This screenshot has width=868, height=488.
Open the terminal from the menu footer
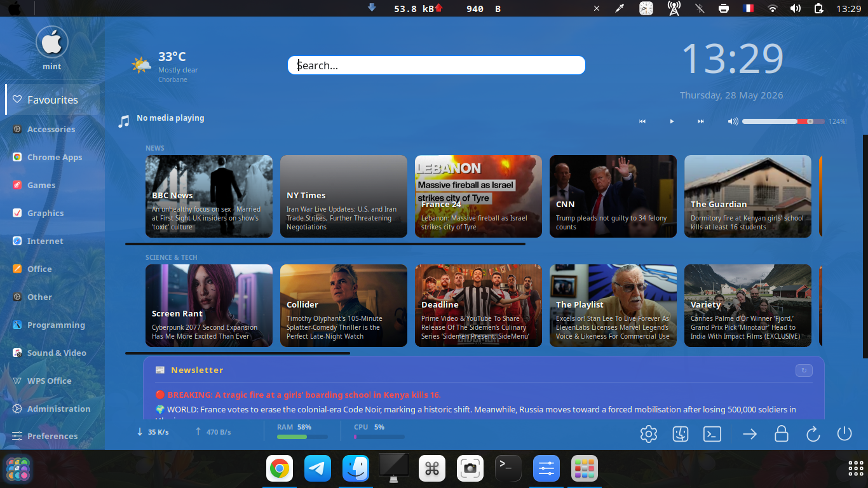[712, 434]
